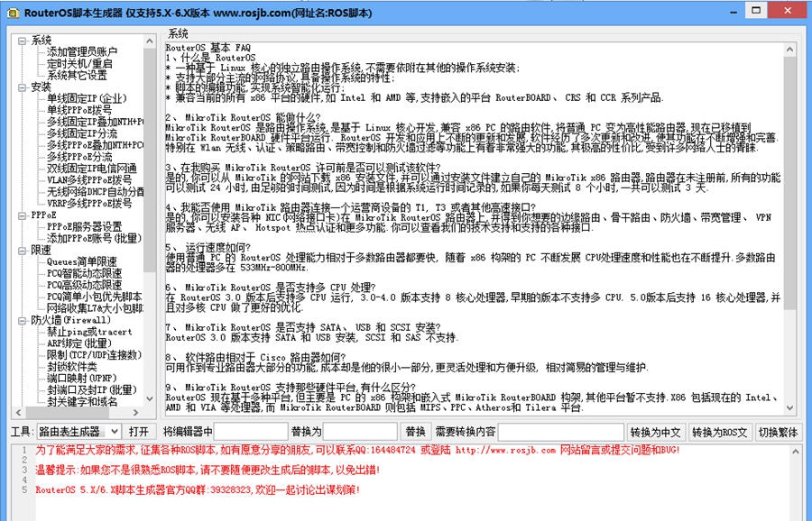Focus the 替换为 text field
Image resolution: width=812 pixels, height=521 pixels.
360,432
